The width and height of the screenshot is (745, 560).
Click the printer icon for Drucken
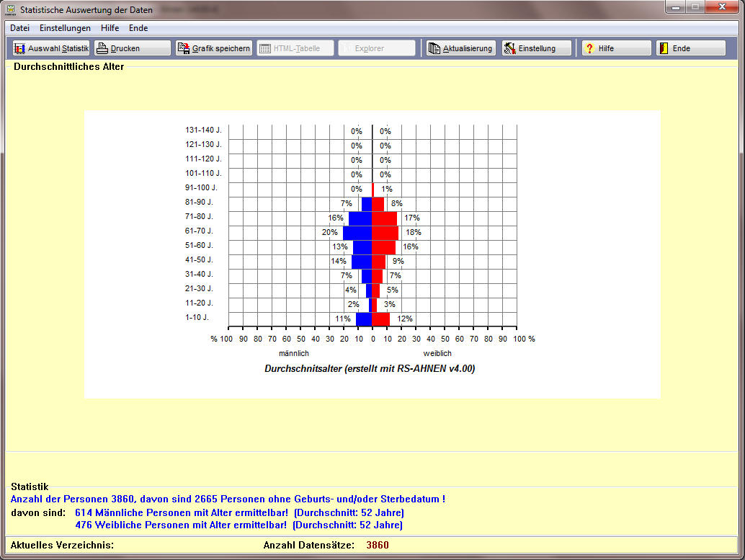(x=102, y=48)
